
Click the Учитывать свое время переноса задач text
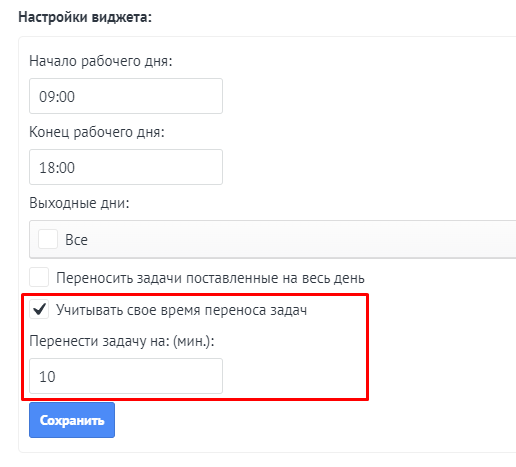[181, 310]
